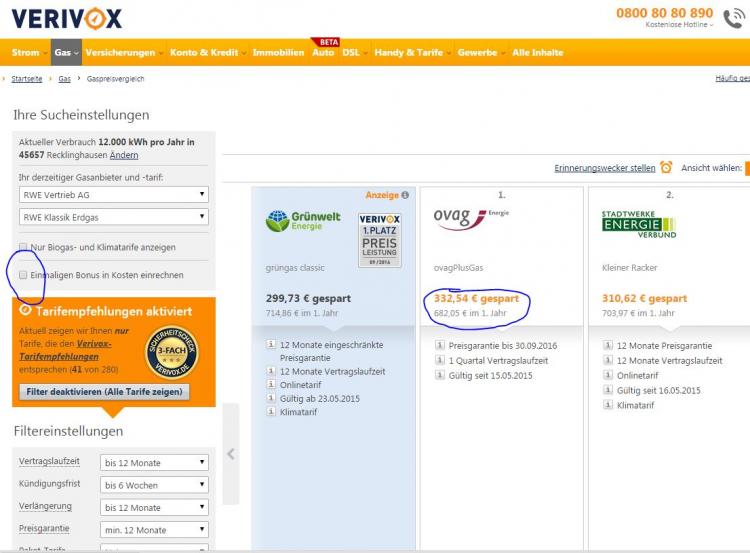This screenshot has width=750, height=553.
Task: Open the Kündigungsfrist dropdown
Action: (x=154, y=485)
